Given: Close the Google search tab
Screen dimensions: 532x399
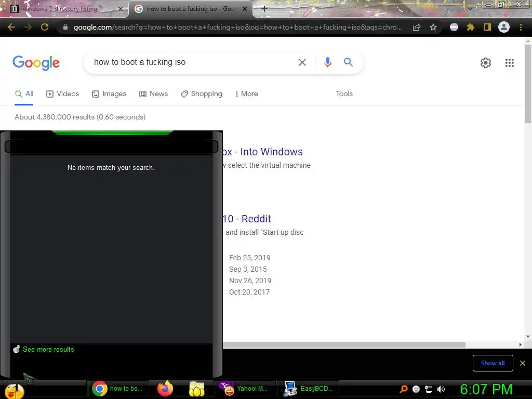Looking at the screenshot, I should pos(245,9).
